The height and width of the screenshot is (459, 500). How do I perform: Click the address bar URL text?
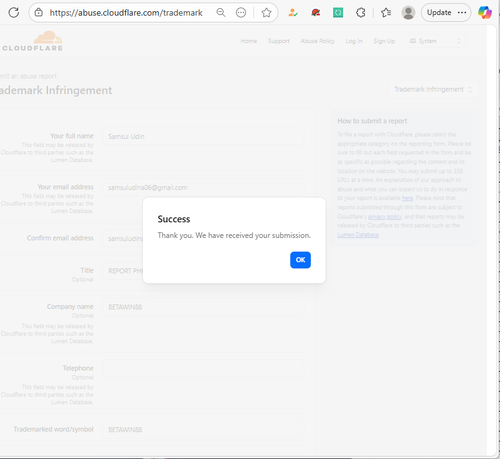click(x=126, y=13)
